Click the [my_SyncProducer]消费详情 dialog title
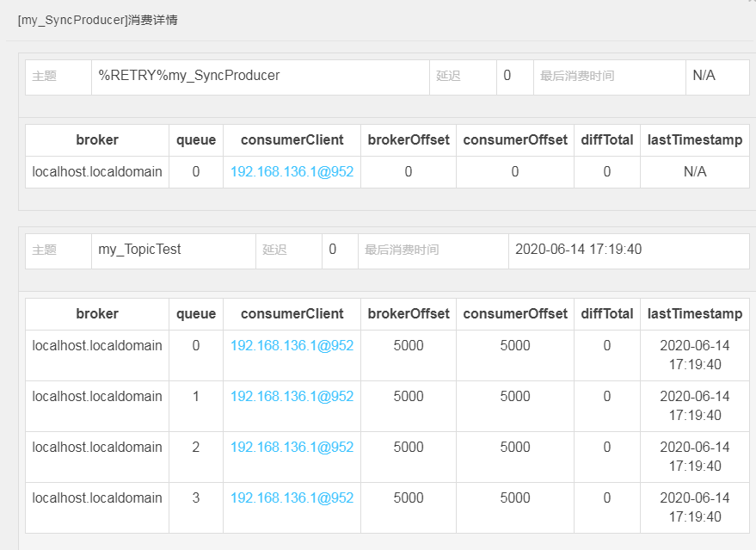The width and height of the screenshot is (756, 550). (x=98, y=21)
